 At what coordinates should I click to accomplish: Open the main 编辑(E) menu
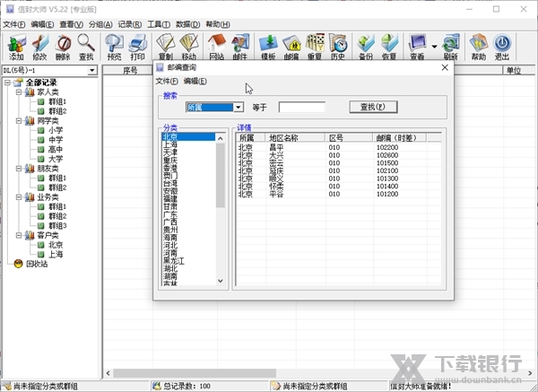point(42,24)
